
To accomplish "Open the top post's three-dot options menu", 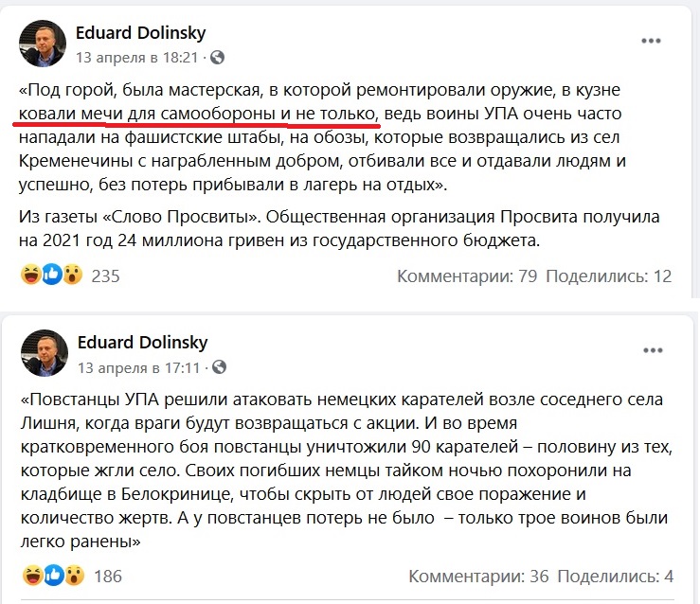I will (651, 42).
